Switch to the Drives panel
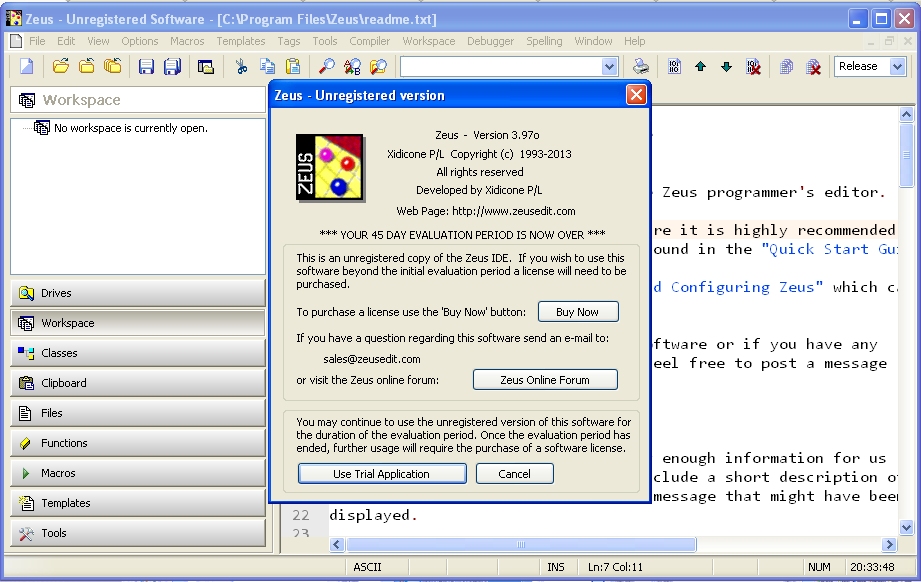The height and width of the screenshot is (582, 921). [x=138, y=293]
